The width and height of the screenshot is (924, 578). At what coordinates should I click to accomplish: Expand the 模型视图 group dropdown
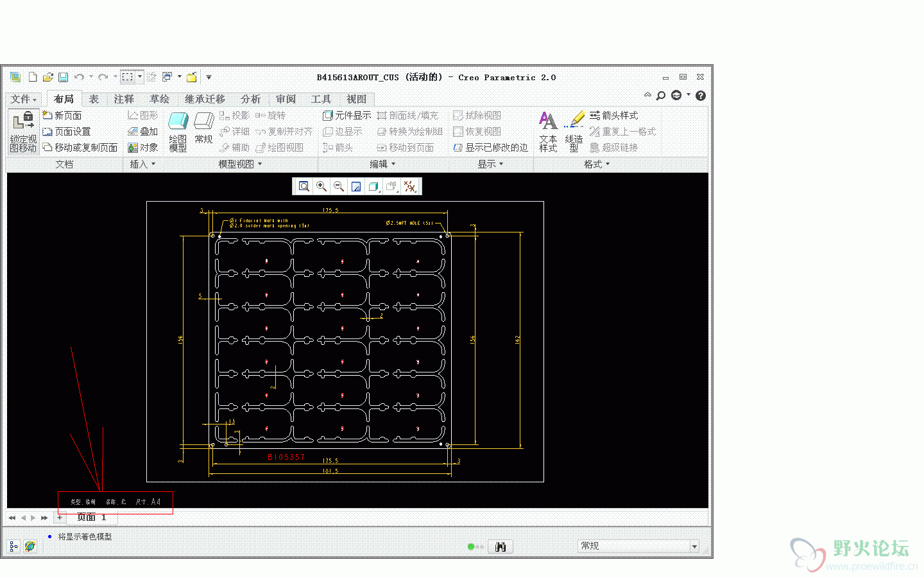pos(240,164)
